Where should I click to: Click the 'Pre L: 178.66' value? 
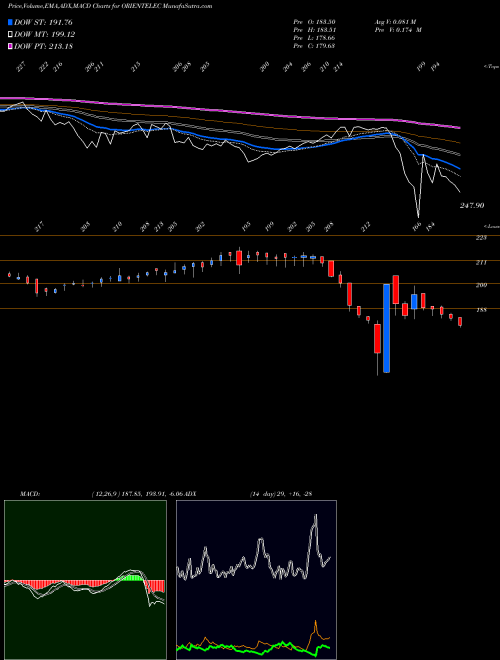314,38
